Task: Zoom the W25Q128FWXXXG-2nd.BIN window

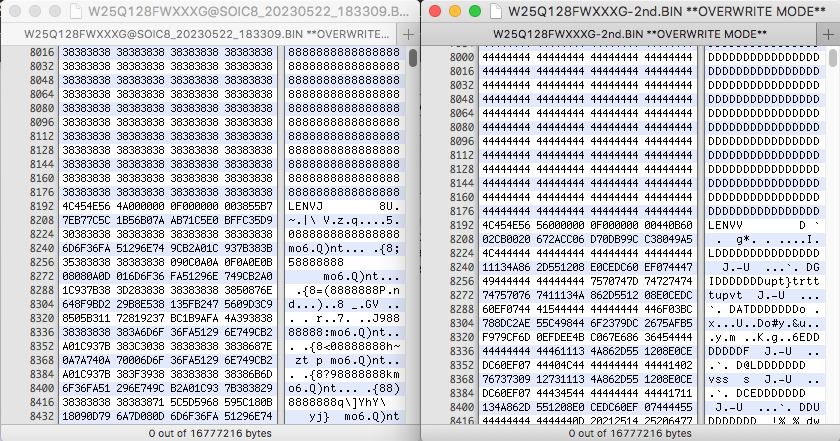Action: pos(475,11)
